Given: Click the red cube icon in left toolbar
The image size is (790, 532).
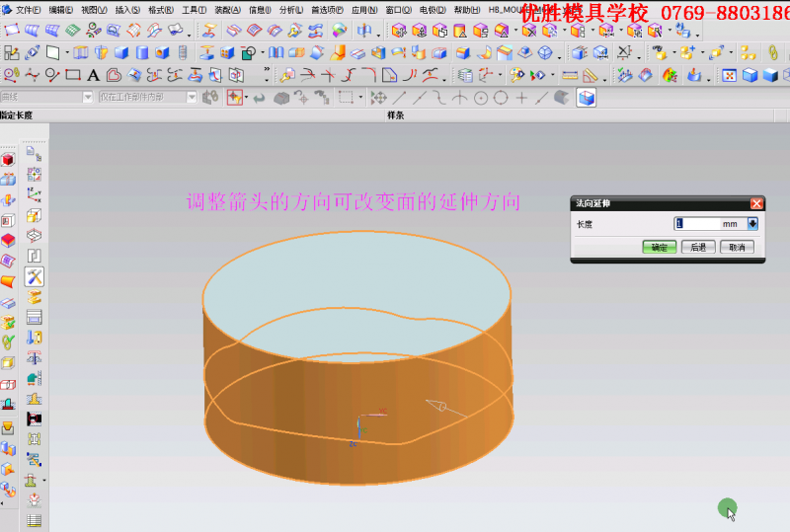Looking at the screenshot, I should tap(8, 160).
